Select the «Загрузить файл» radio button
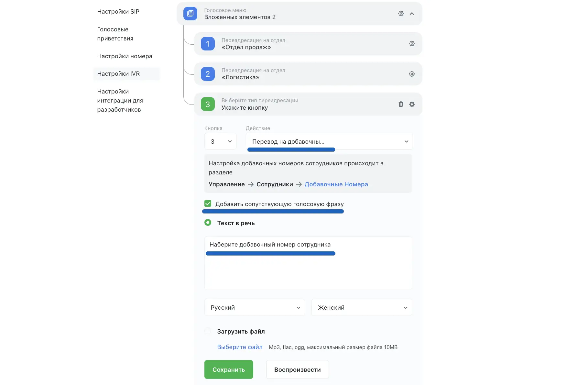The width and height of the screenshot is (588, 385). point(208,331)
